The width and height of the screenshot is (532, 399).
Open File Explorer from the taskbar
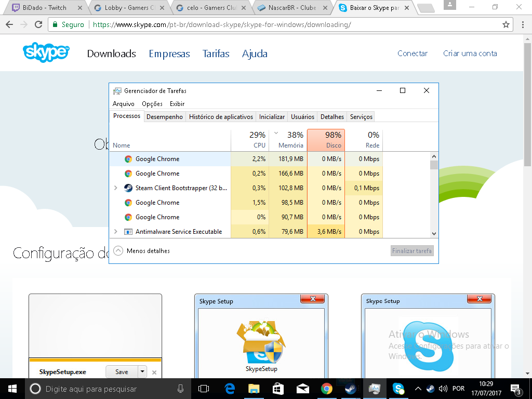click(254, 389)
